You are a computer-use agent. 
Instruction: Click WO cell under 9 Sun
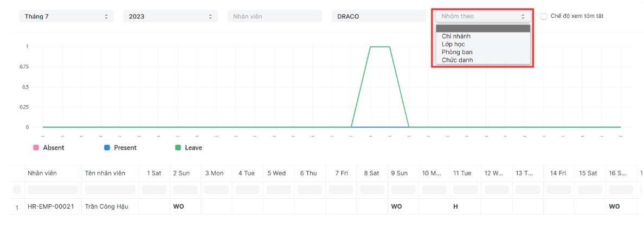[403, 206]
